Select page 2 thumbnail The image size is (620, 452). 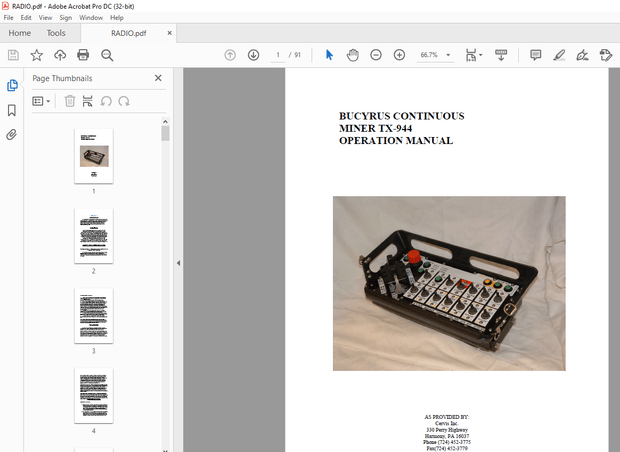tap(94, 236)
